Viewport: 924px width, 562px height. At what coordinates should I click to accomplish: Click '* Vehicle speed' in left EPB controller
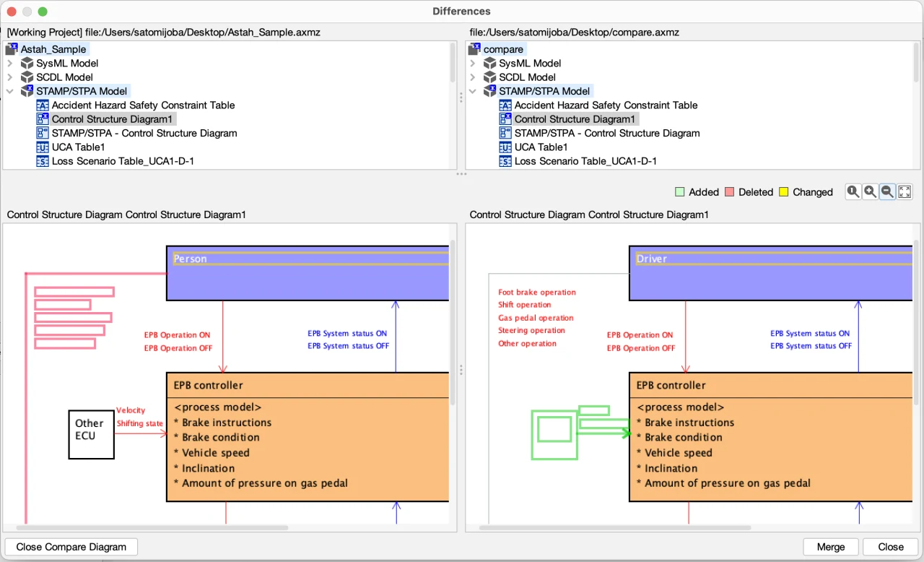pyautogui.click(x=212, y=453)
